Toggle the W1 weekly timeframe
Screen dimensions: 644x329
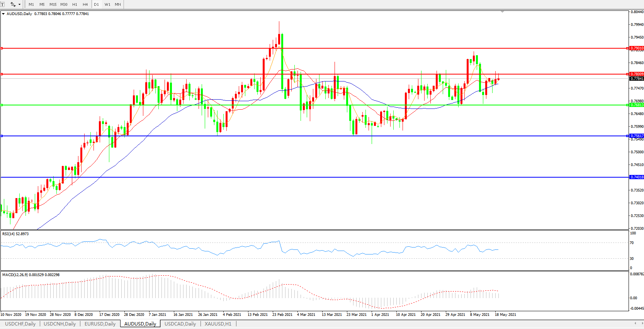pos(107,4)
